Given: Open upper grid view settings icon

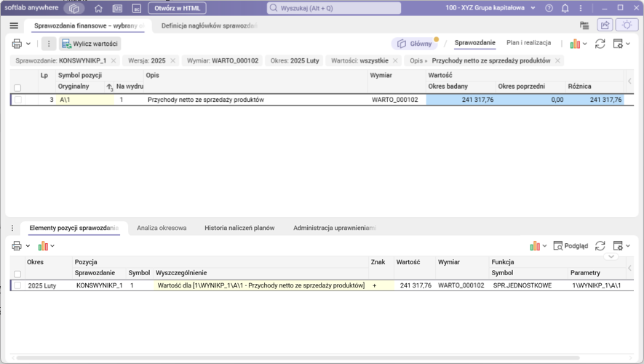Looking at the screenshot, I should coord(618,44).
